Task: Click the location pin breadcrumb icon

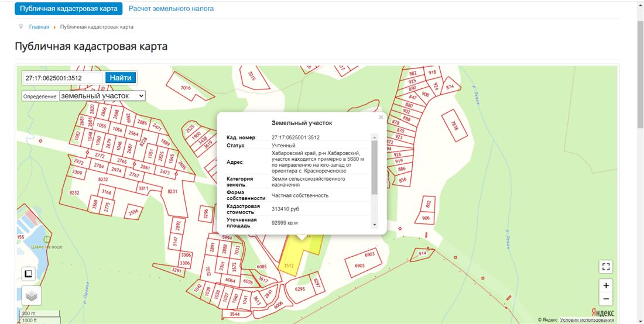Action: (x=21, y=27)
